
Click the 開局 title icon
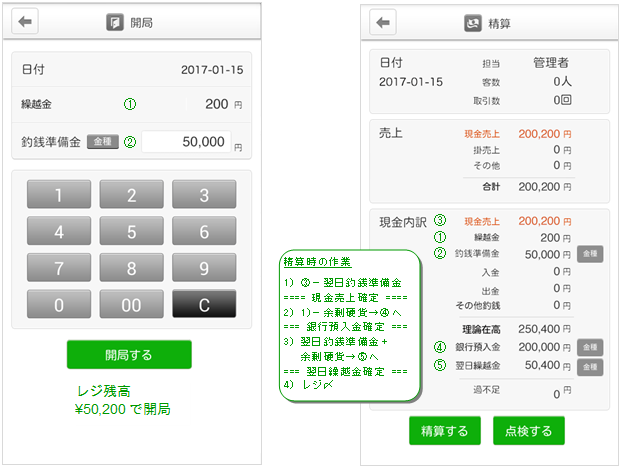[115, 22]
